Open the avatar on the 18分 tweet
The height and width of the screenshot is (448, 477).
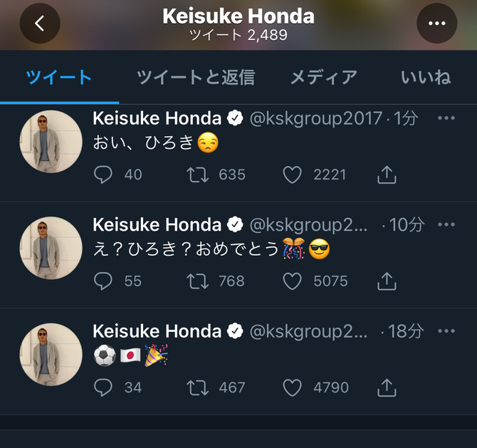pos(51,354)
